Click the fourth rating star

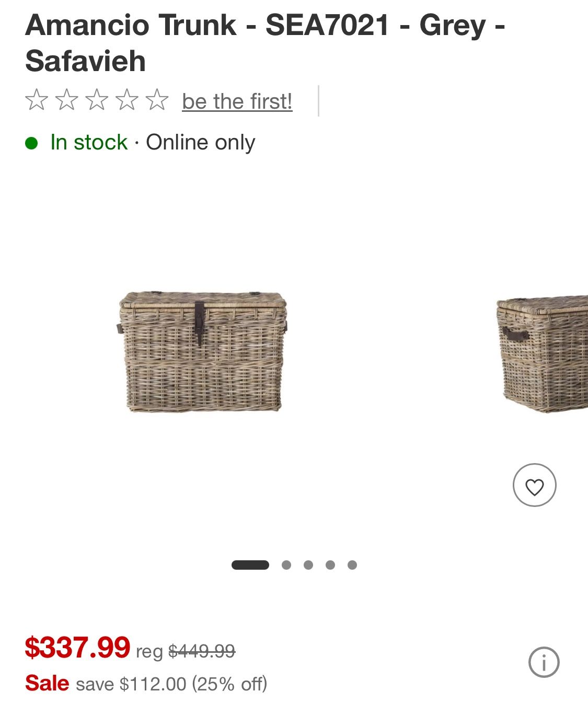pos(127,100)
